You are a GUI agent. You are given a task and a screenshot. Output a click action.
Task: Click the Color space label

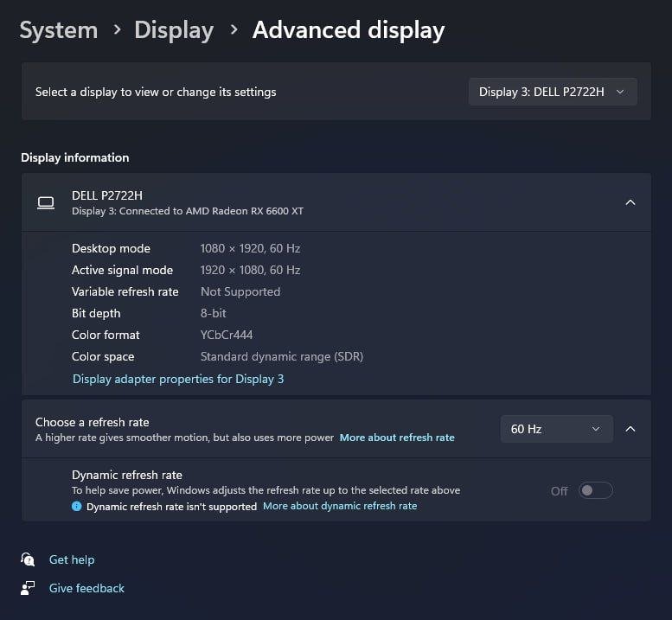tap(103, 356)
